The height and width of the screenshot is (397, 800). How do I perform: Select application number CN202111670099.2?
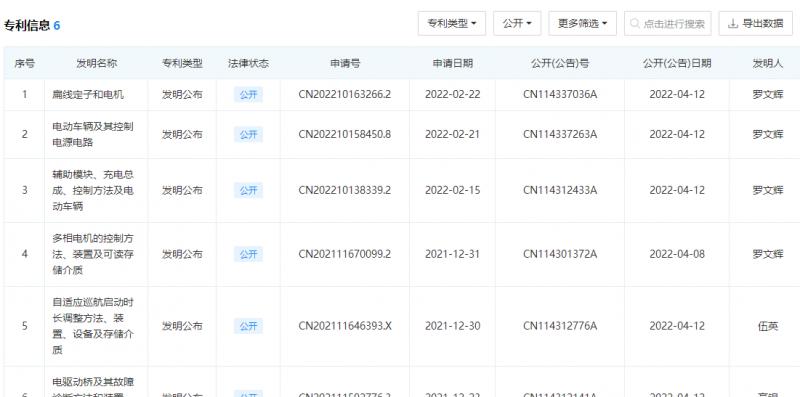[345, 254]
